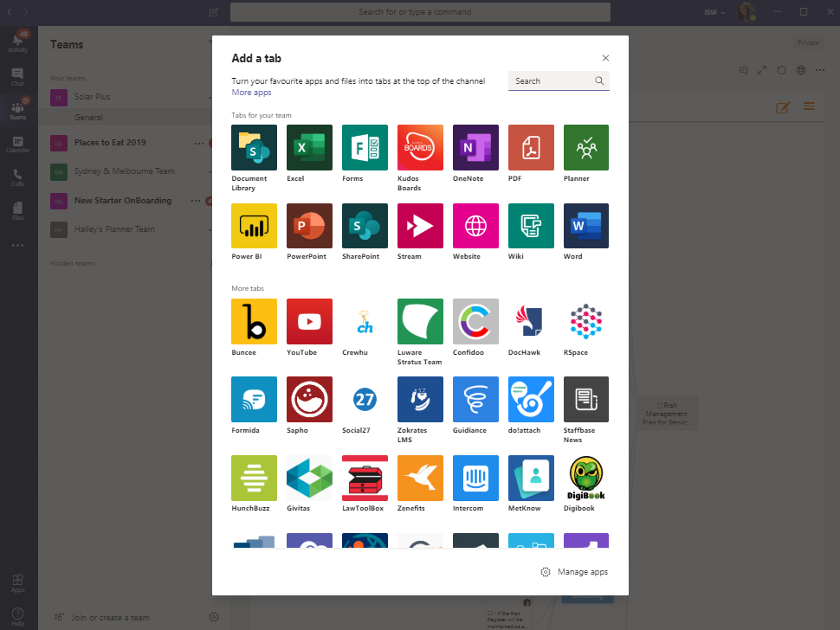The width and height of the screenshot is (840, 630).
Task: Click the command search bar
Action: click(x=420, y=12)
